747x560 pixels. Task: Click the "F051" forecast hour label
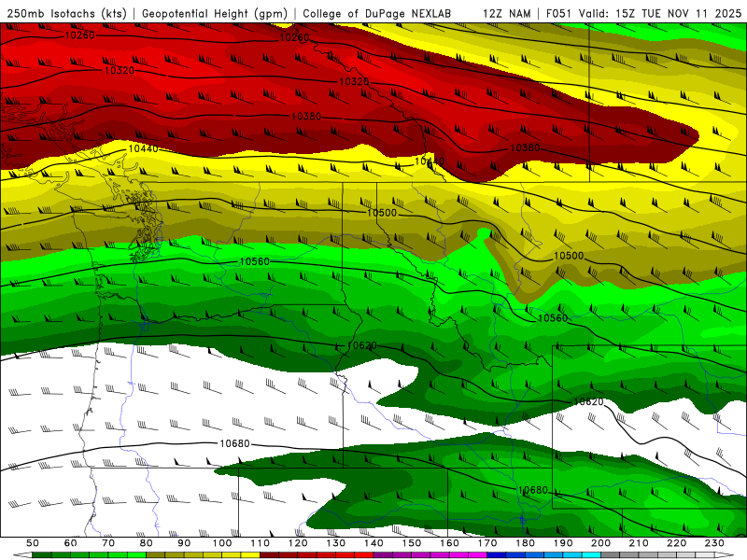[558, 13]
